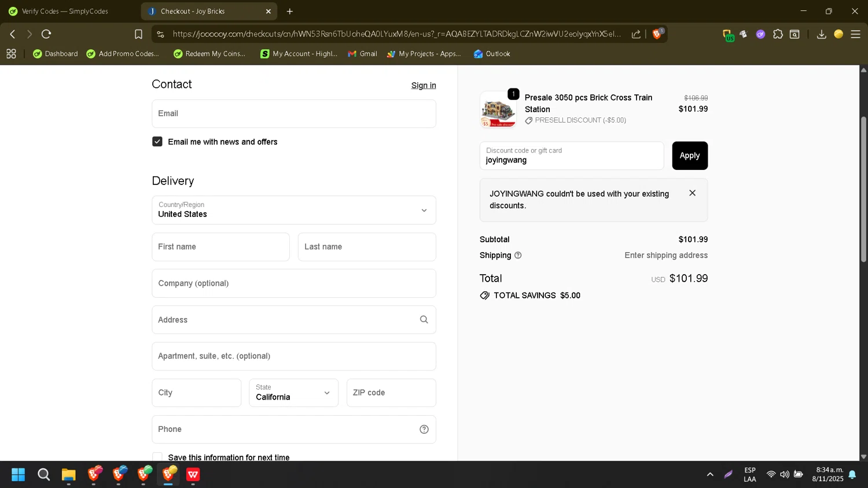Focus the ZIP code field

[391, 393]
